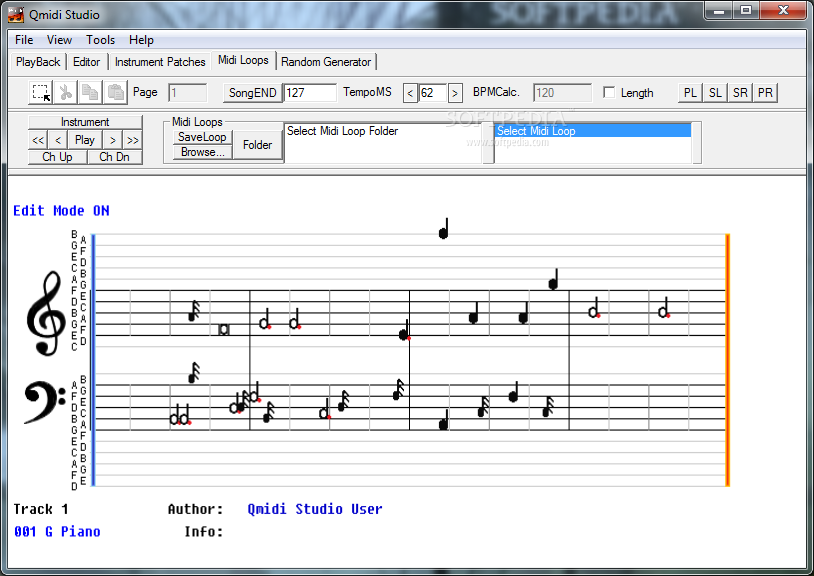814x576 pixels.
Task: Click the SongEND value field 127
Action: pos(310,93)
